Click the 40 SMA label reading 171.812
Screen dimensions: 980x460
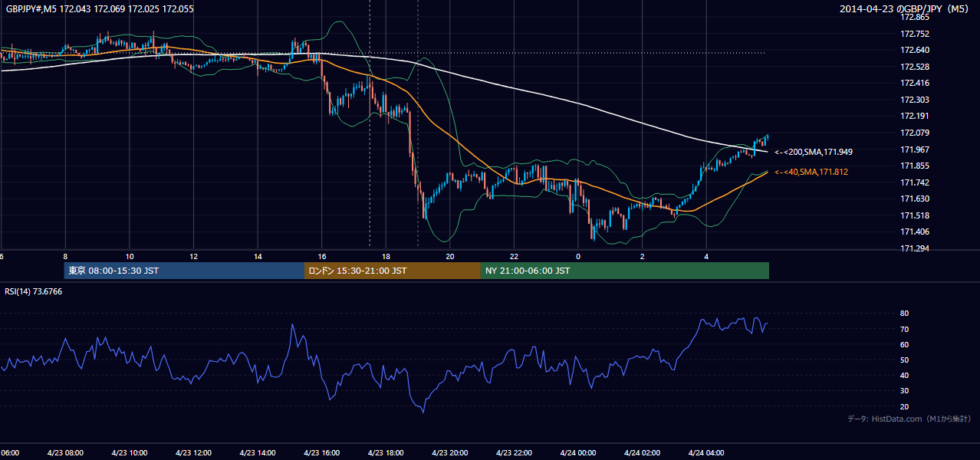coord(811,172)
